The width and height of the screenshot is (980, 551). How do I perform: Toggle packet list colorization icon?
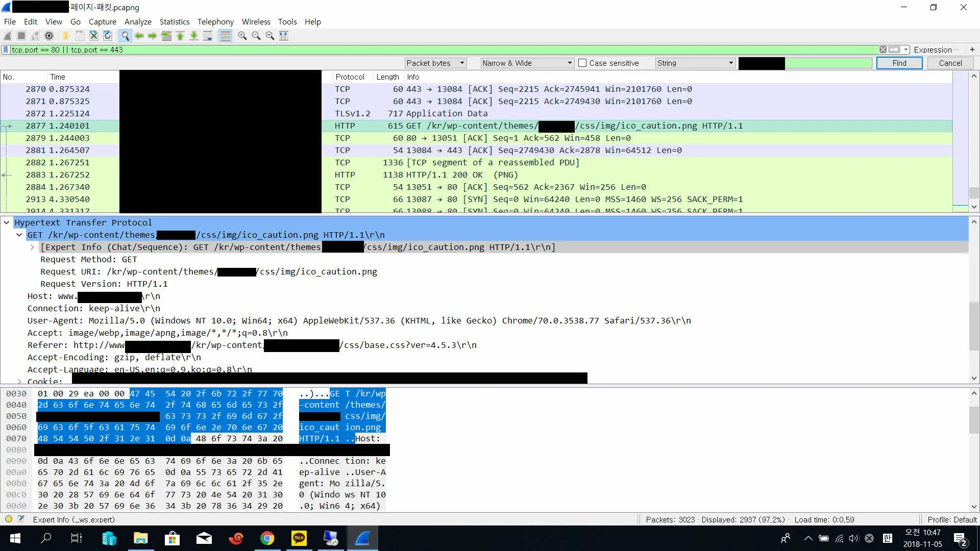point(225,36)
